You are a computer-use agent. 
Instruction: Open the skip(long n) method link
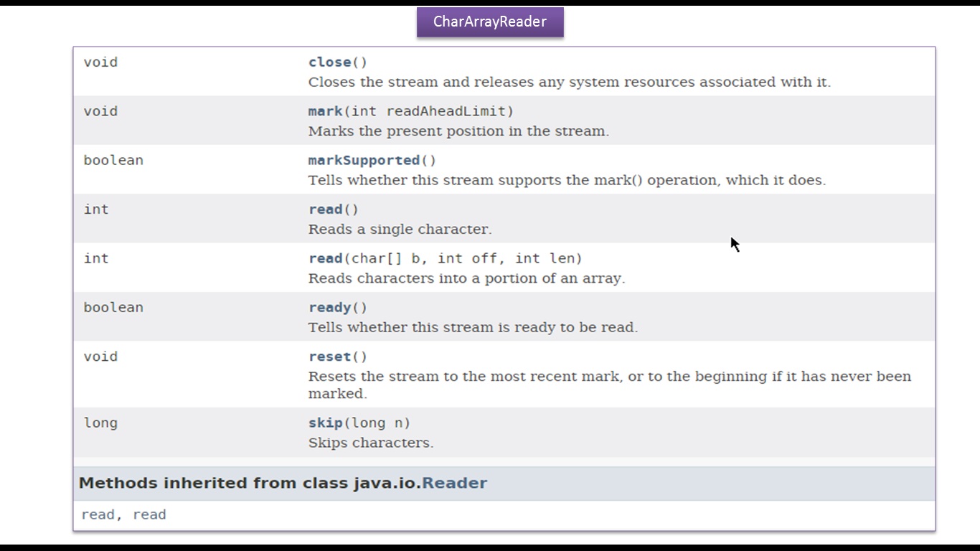click(x=325, y=423)
